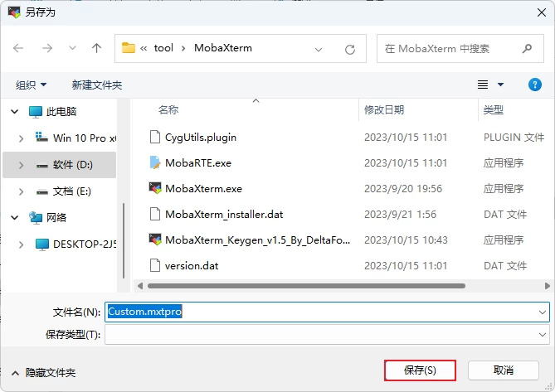This screenshot has height=392, width=555.
Task: Click the refresh button in address bar
Action: click(x=350, y=49)
